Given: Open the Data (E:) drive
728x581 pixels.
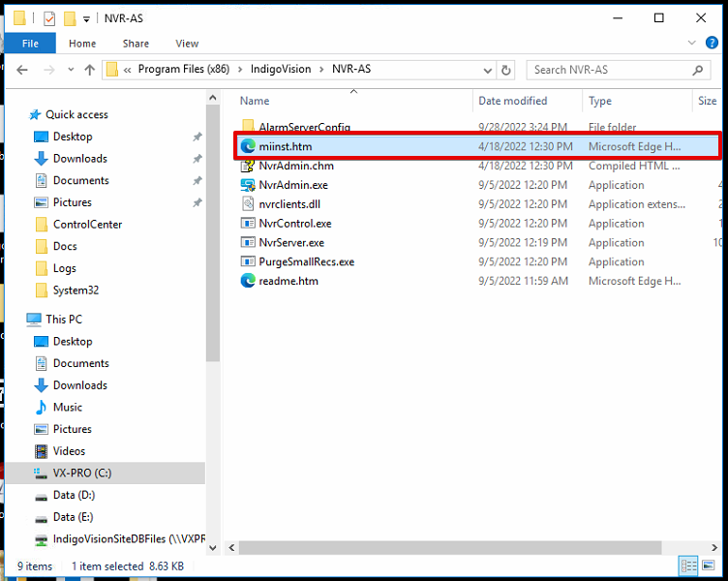Looking at the screenshot, I should (x=73, y=517).
